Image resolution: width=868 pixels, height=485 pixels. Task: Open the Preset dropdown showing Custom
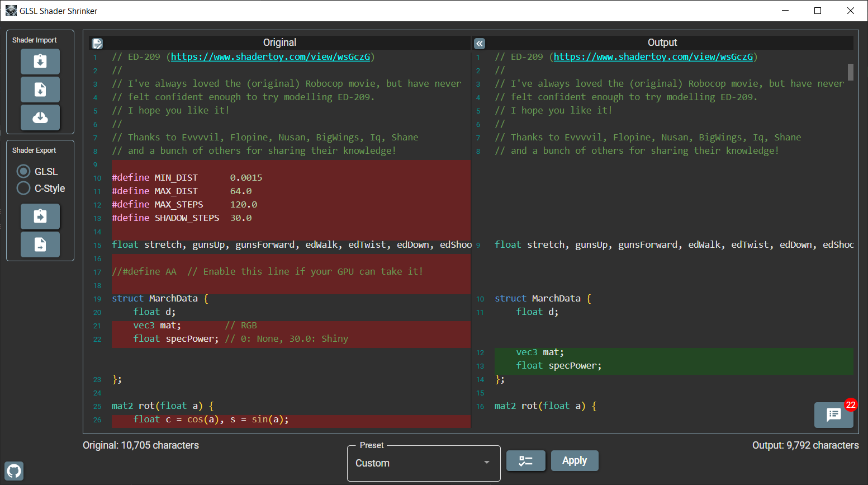pyautogui.click(x=424, y=463)
